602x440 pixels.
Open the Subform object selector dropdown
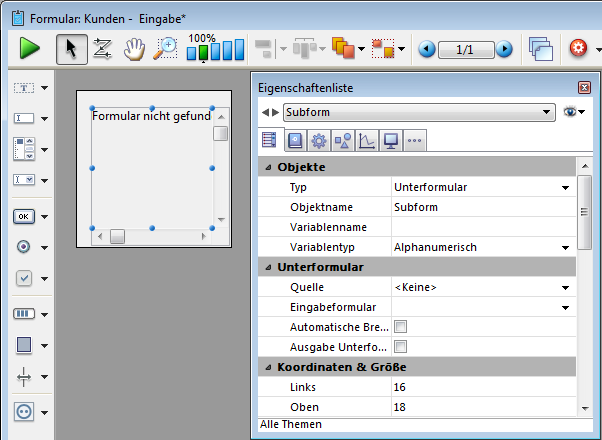[x=546, y=113]
